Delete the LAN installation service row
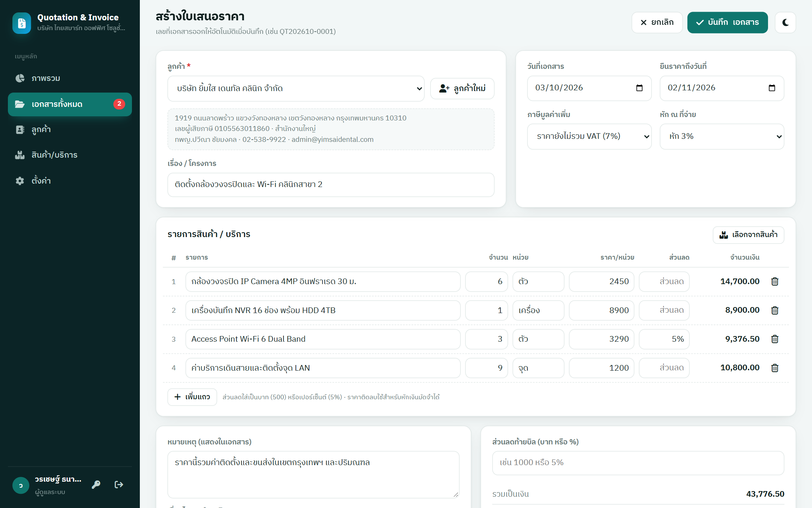This screenshot has width=812, height=508. click(x=775, y=368)
